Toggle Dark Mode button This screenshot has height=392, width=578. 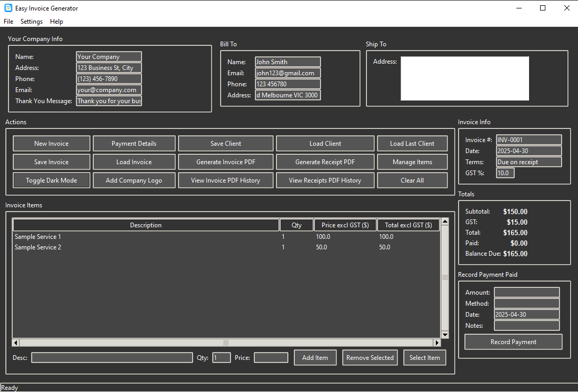pos(51,180)
